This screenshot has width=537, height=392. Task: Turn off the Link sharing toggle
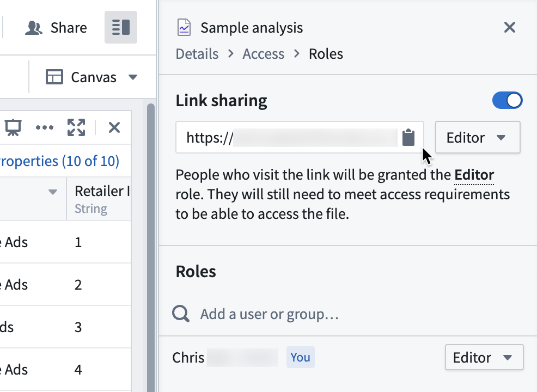(x=507, y=100)
